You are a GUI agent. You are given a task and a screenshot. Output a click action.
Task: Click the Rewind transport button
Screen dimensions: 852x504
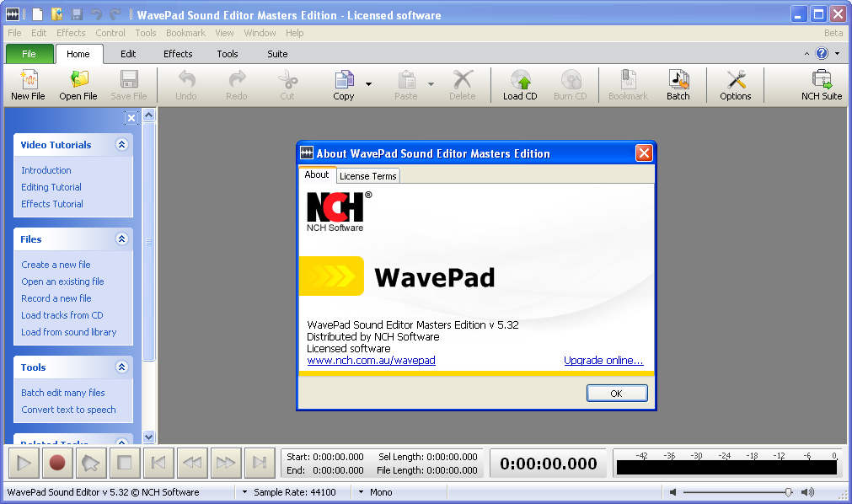192,463
